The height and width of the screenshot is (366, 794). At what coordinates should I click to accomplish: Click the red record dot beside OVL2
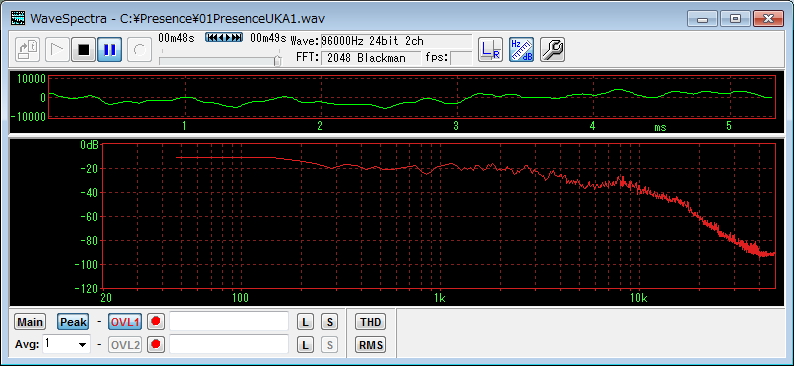click(155, 345)
